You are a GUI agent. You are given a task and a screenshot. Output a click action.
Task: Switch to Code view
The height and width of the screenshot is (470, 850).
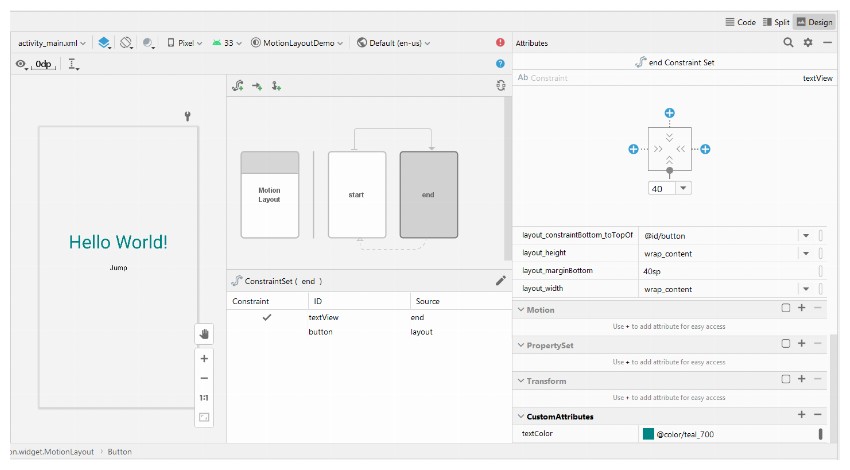click(740, 22)
